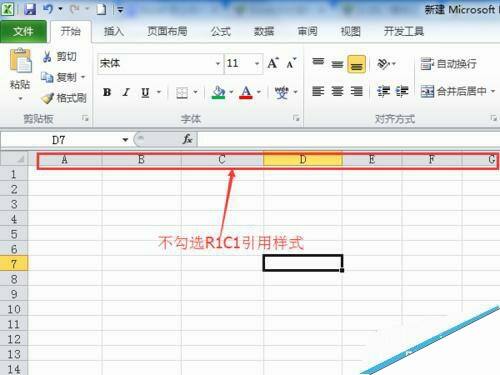Open the font size 11 dropdown
The height and width of the screenshot is (375, 500).
pyautogui.click(x=257, y=63)
